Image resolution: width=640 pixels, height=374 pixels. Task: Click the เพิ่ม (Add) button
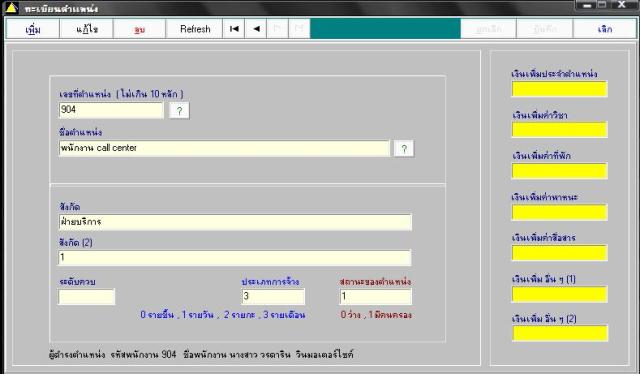tap(33, 29)
